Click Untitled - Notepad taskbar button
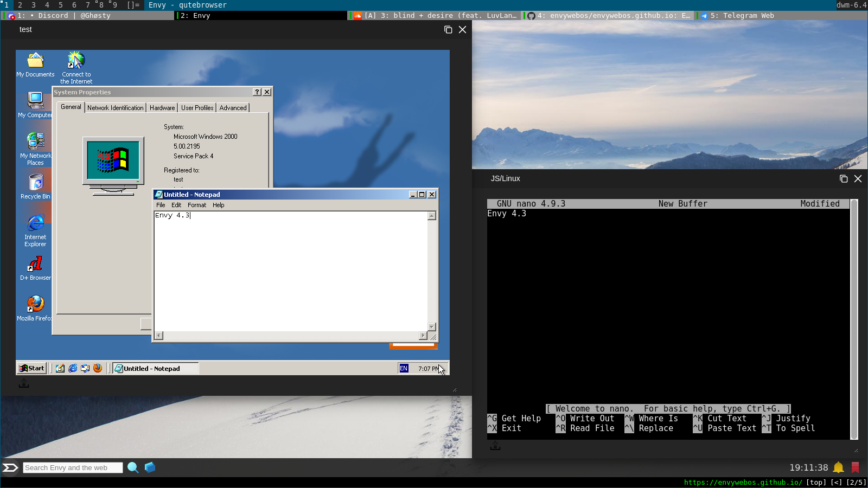 coord(155,368)
